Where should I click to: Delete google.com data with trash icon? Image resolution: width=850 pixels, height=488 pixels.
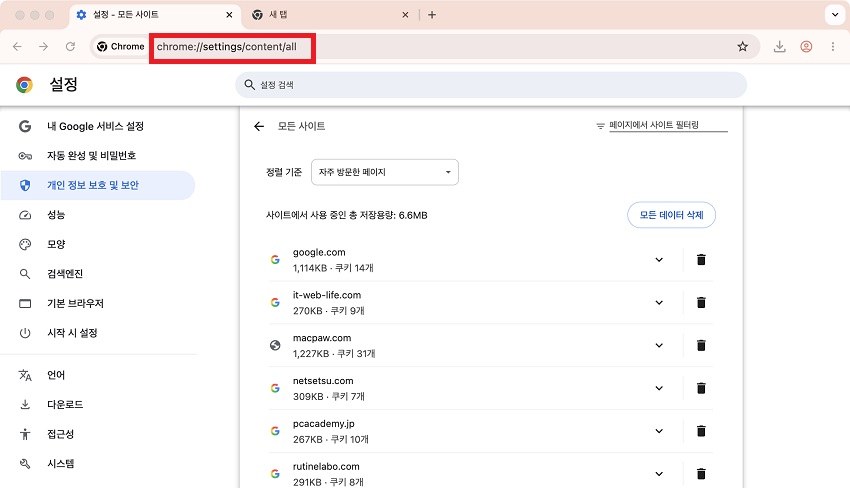point(701,260)
